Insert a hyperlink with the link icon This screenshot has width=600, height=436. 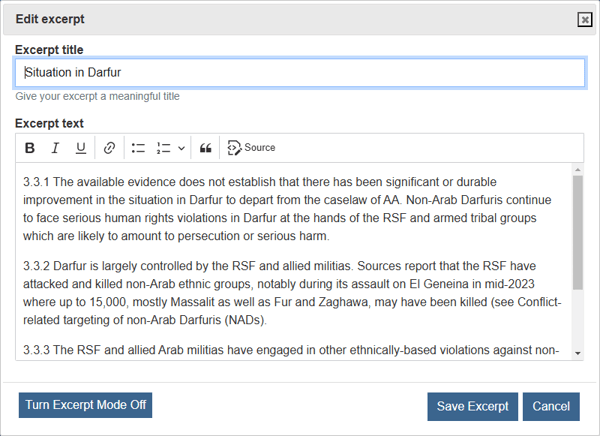[x=109, y=148]
